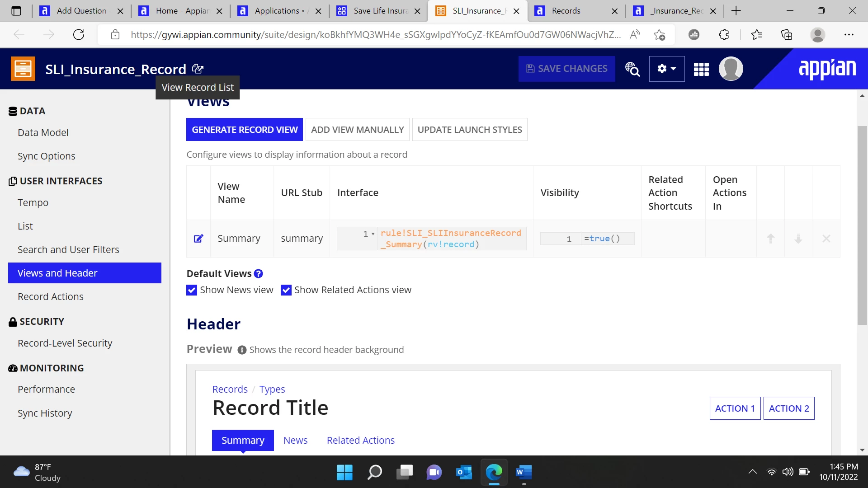Click Update Launch Styles button

[x=470, y=130]
